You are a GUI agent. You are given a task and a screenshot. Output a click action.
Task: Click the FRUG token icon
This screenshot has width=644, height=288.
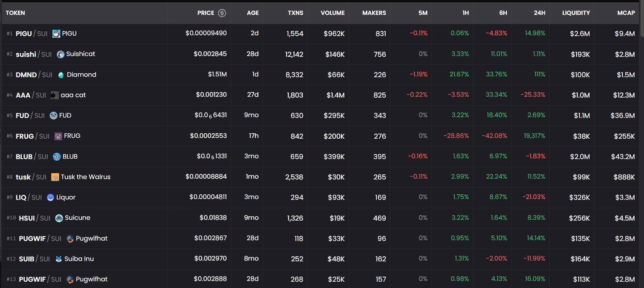[x=58, y=136]
